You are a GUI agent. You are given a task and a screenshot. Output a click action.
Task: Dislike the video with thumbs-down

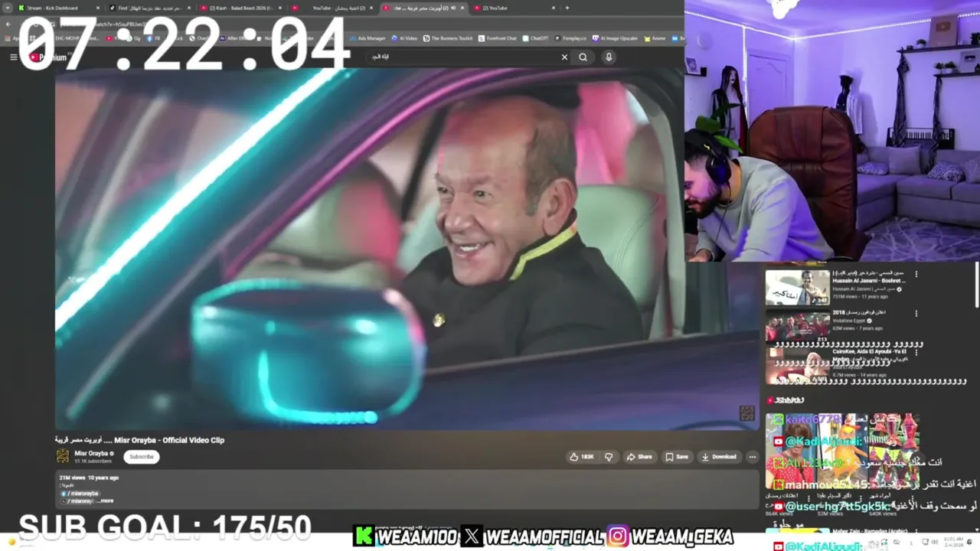(x=609, y=457)
